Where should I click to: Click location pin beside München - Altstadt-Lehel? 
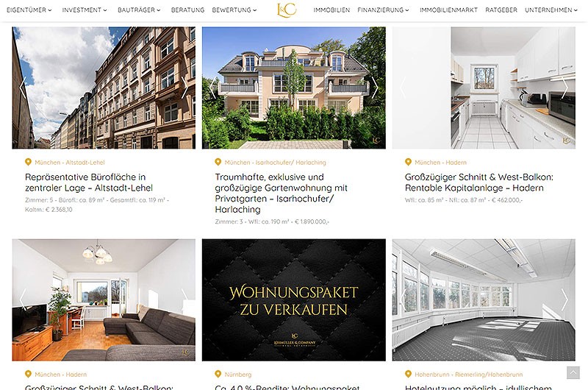(28, 162)
